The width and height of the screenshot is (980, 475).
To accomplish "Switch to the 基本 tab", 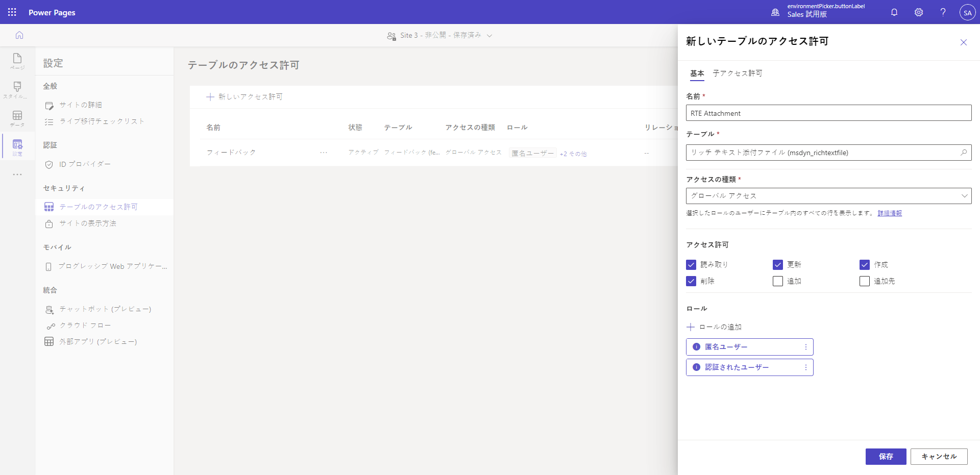I will (x=697, y=73).
